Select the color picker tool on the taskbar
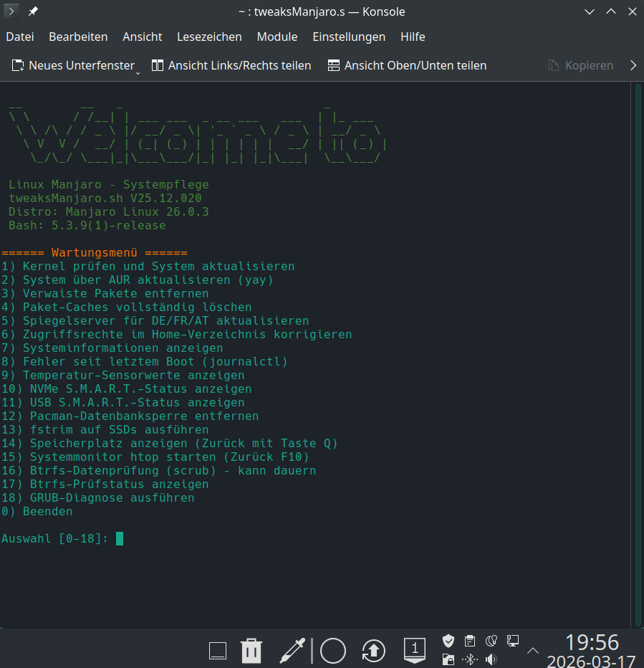Image resolution: width=644 pixels, height=668 pixels. [294, 650]
